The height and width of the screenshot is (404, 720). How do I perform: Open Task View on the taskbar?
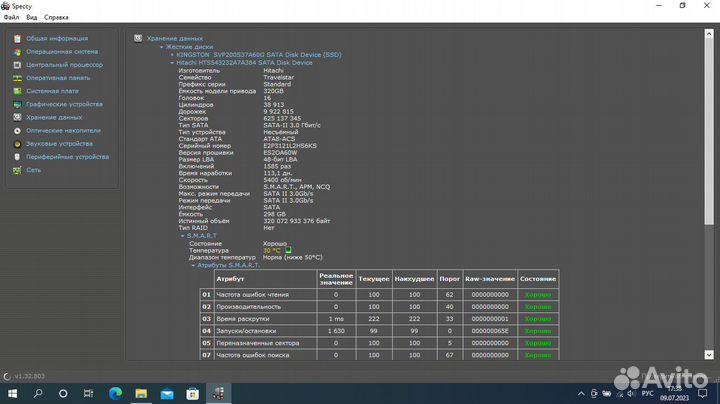88,393
